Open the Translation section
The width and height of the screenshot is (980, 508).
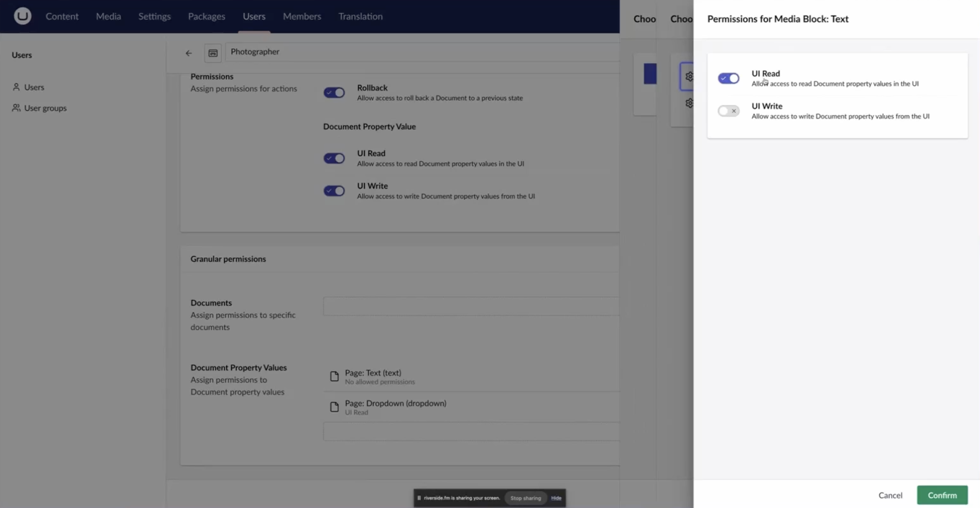[360, 16]
